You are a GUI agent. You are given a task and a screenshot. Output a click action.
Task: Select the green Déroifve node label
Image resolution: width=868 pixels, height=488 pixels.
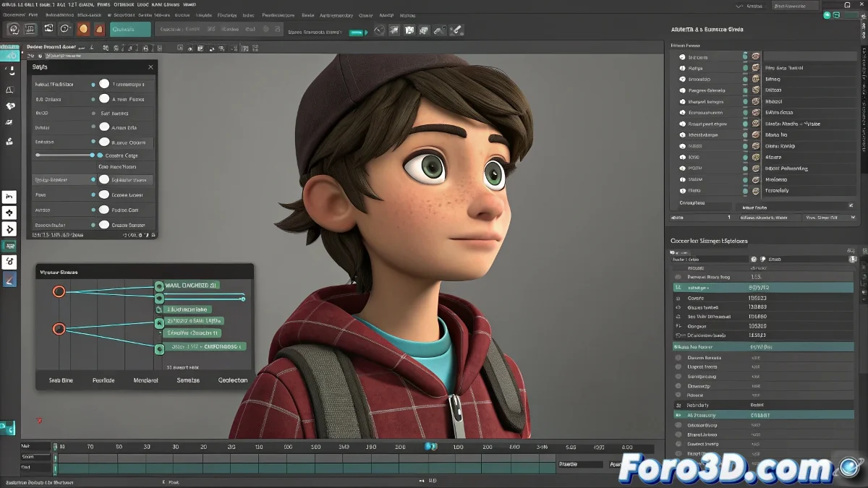click(192, 333)
